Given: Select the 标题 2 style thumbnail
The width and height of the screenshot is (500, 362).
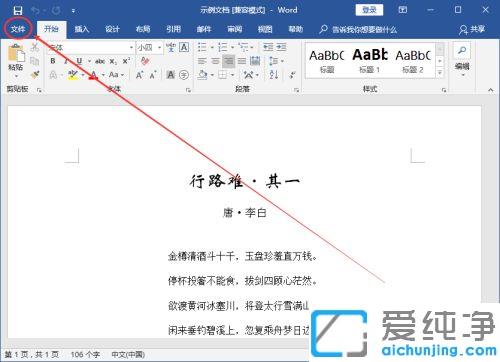Looking at the screenshot, I should [413, 60].
